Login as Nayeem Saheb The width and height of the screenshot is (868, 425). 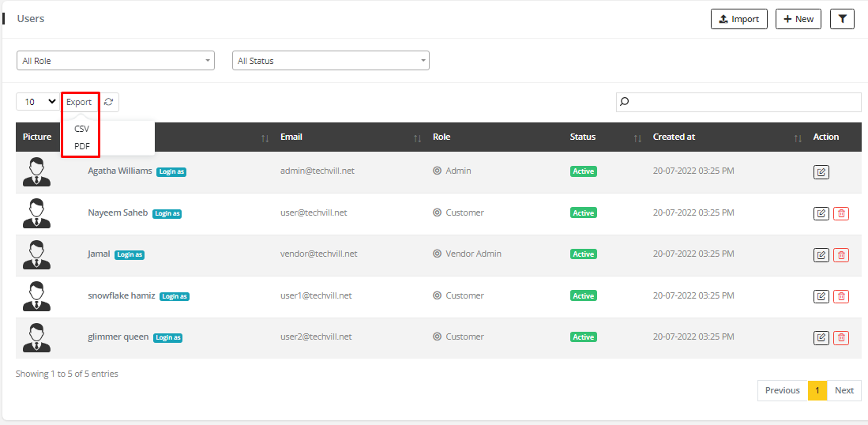(167, 213)
